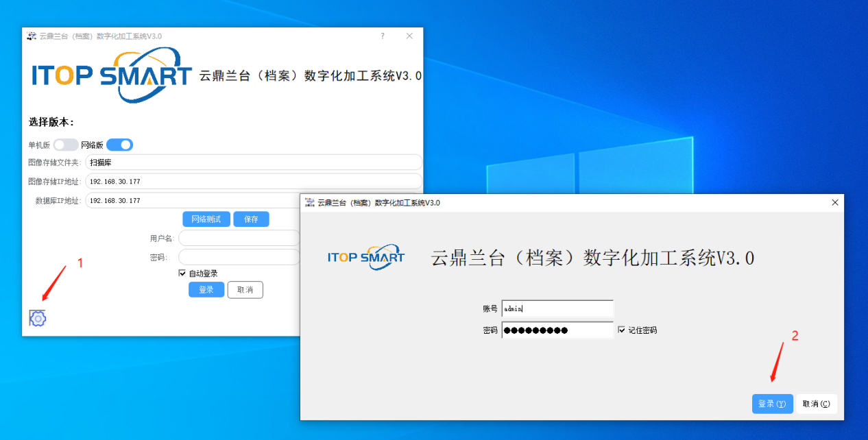Image resolution: width=868 pixels, height=440 pixels.
Task: Click the app icon in the left window's title bar
Action: coord(32,36)
